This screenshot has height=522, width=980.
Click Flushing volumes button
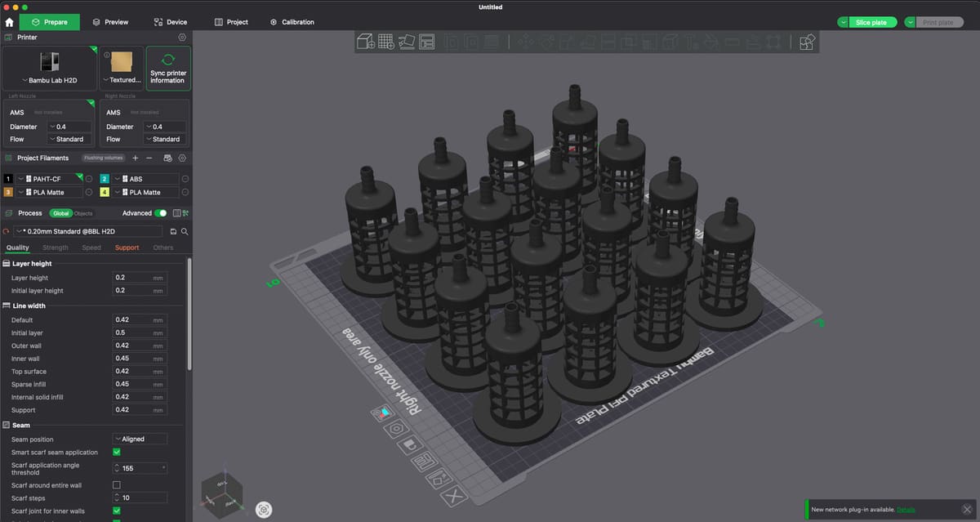pyautogui.click(x=103, y=158)
